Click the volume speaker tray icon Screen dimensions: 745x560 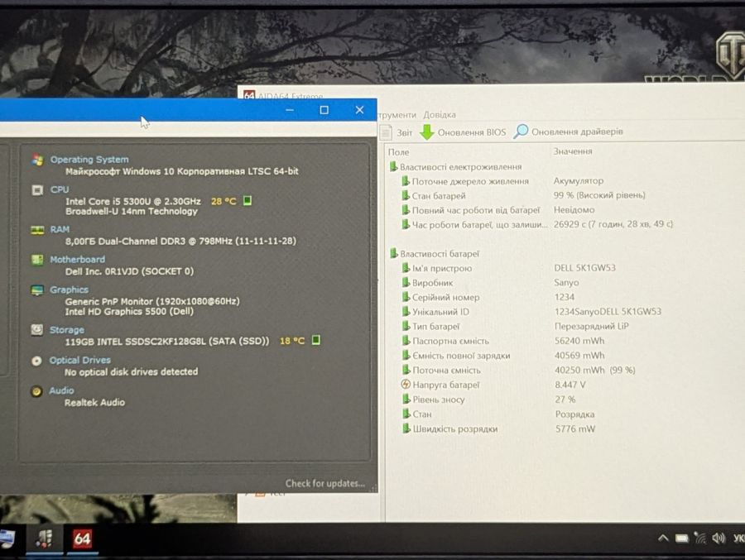click(719, 538)
